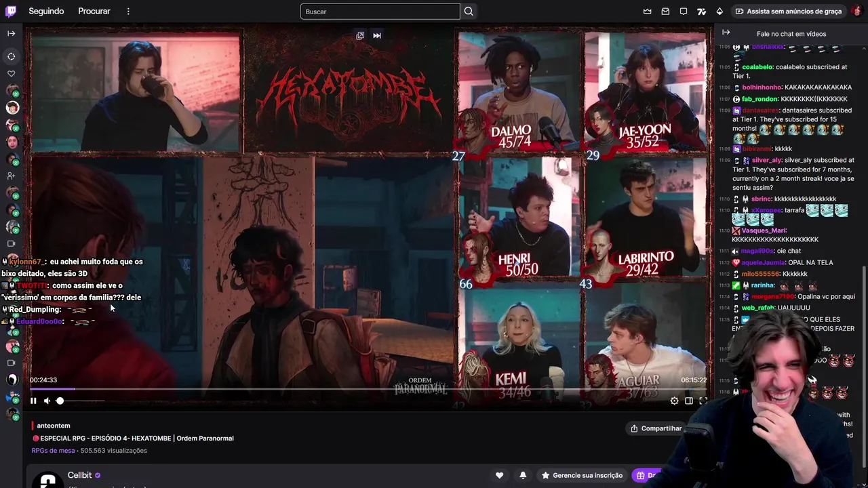Click the Compartilhar share button
The image size is (868, 488).
[656, 428]
